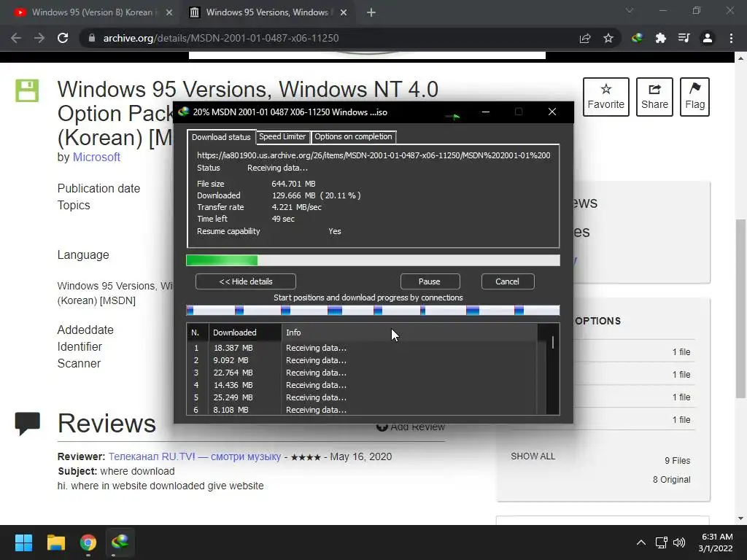Click the network icon in system tray
The width and height of the screenshot is (747, 560).
coord(661,542)
